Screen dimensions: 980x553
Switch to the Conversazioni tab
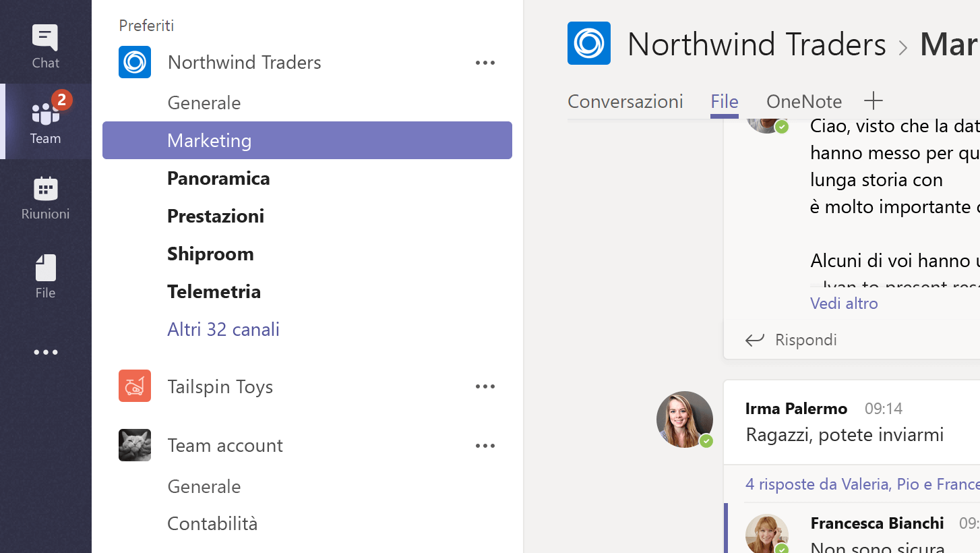pyautogui.click(x=625, y=102)
